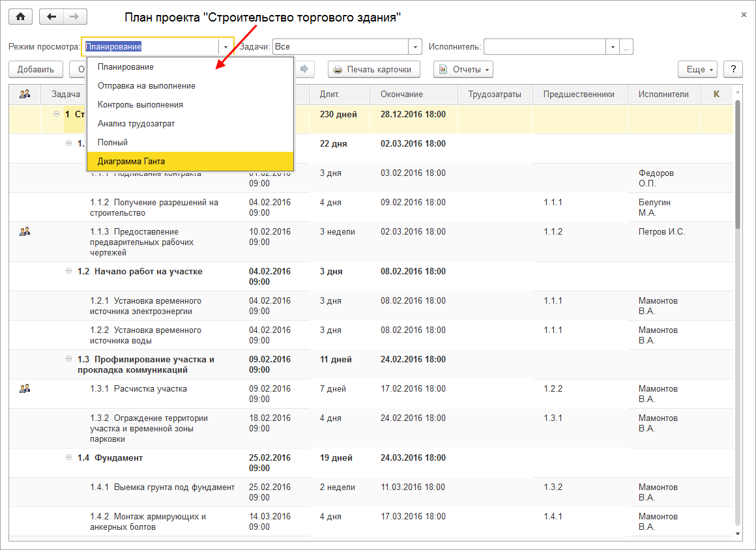Screen dimensions: 756x550
Task: Select Планирование from the view mode list
Action: click(190, 67)
